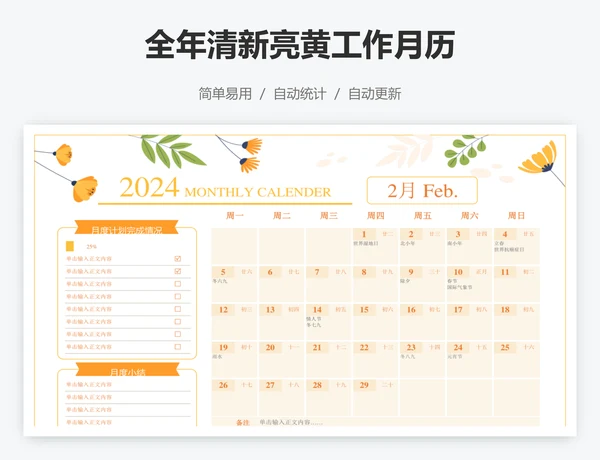Click the 自动统计 subtitle text
600x460 pixels.
pyautogui.click(x=300, y=94)
